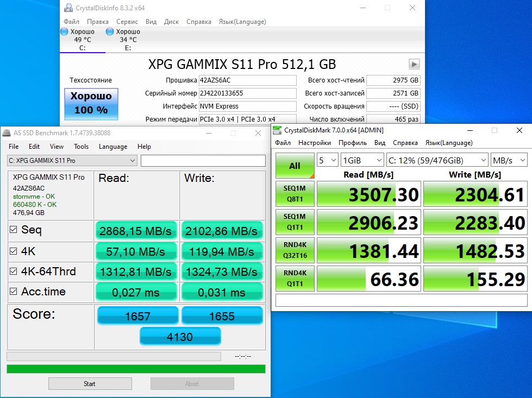Run the SEQ1M Q1T1 test
532x398 pixels.
click(295, 222)
